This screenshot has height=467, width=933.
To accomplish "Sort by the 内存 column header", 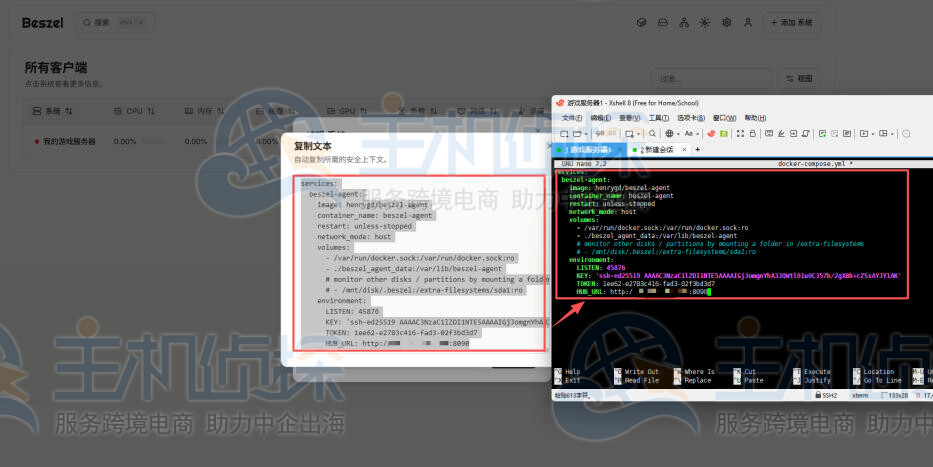I will pos(204,111).
